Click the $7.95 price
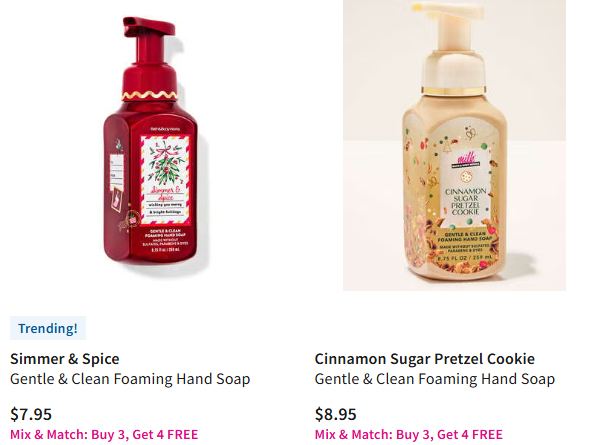The width and height of the screenshot is (599, 445). coord(31,414)
